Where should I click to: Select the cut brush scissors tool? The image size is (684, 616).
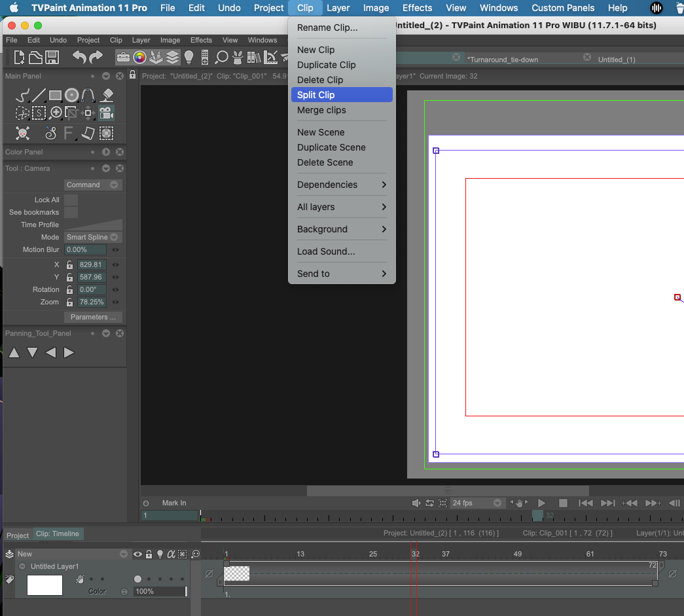coord(22,113)
